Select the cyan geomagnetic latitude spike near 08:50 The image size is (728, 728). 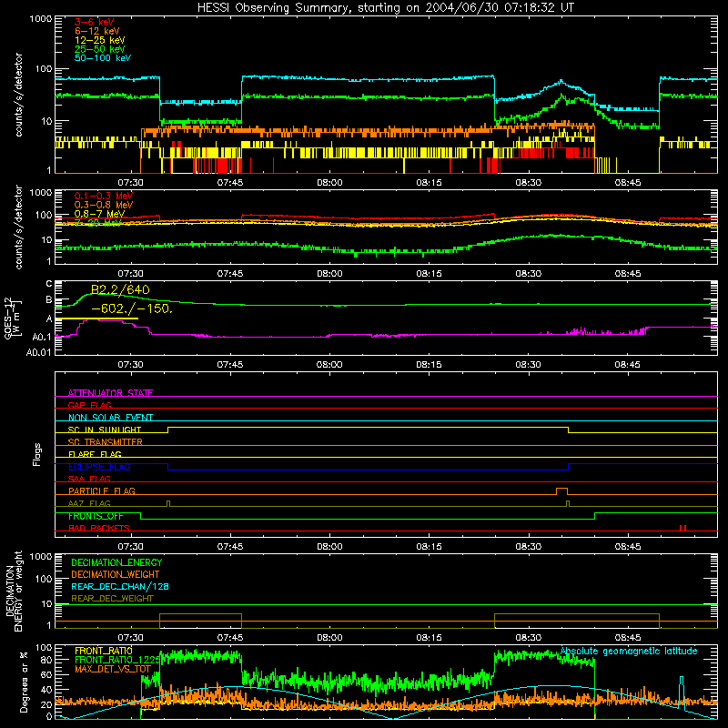tap(681, 692)
